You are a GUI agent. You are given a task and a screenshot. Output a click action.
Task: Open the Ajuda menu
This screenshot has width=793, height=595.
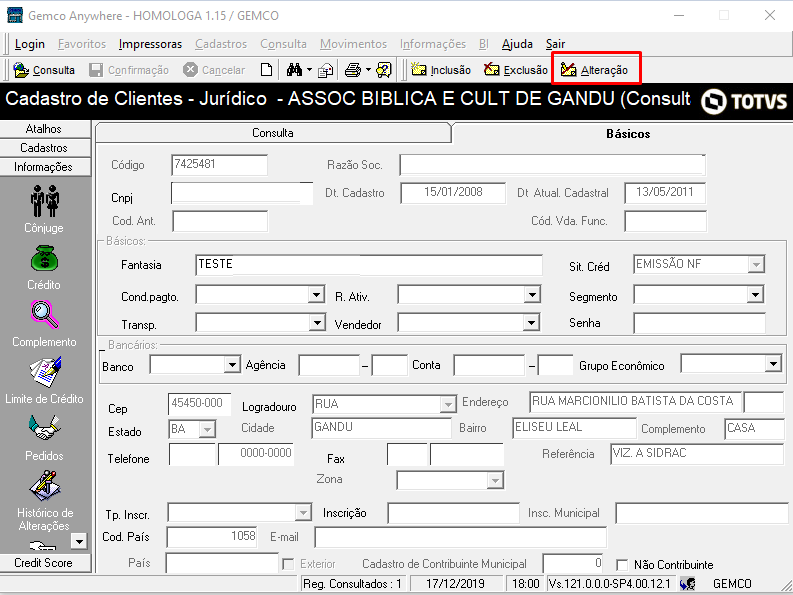(517, 44)
